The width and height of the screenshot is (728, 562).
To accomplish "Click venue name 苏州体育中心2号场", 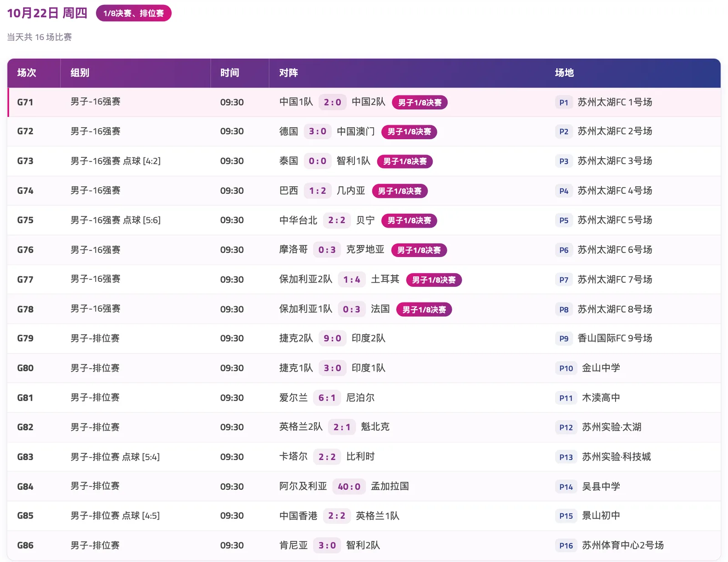I will click(x=623, y=545).
